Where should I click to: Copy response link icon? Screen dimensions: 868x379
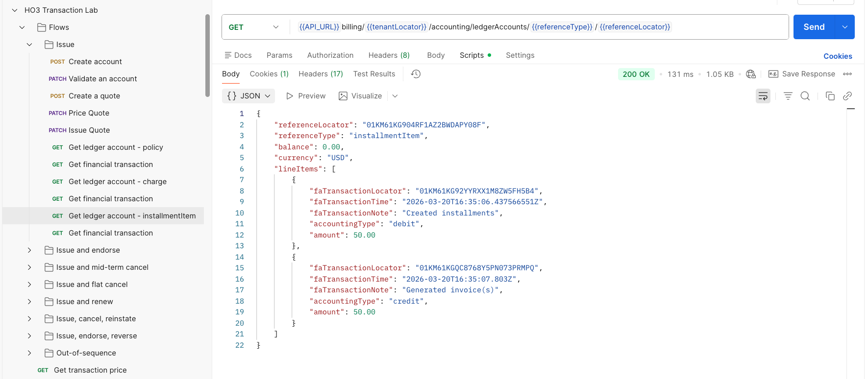847,96
